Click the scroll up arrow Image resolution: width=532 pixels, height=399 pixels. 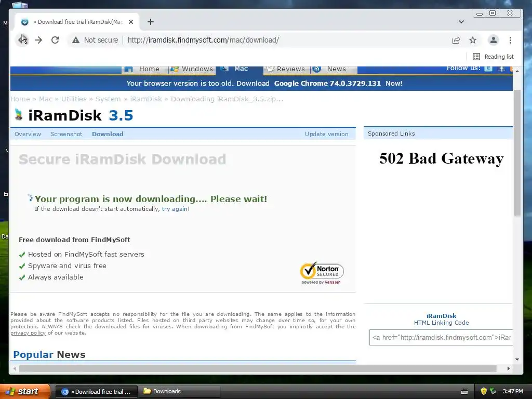pos(517,71)
